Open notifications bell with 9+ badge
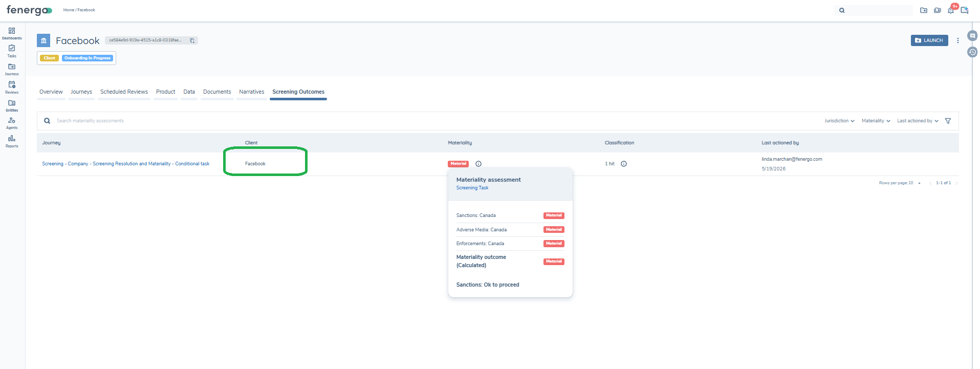Screen dimensions: 980x369 pyautogui.click(x=951, y=10)
